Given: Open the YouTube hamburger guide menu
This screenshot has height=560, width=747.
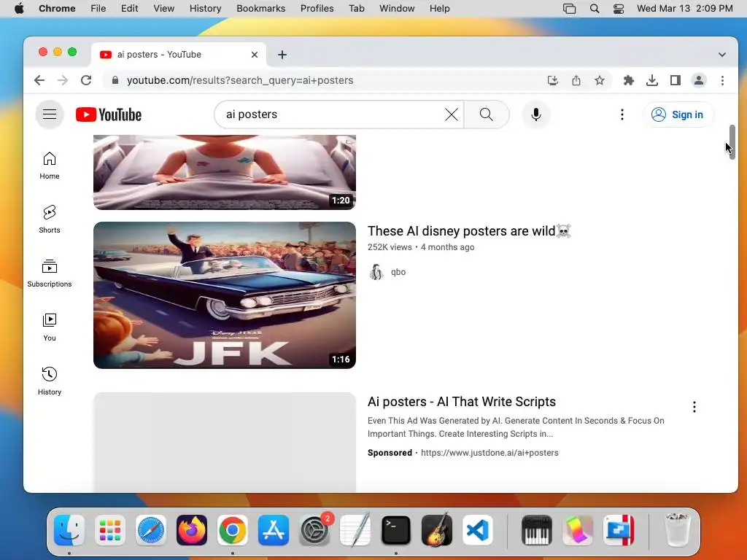Looking at the screenshot, I should click(x=50, y=114).
